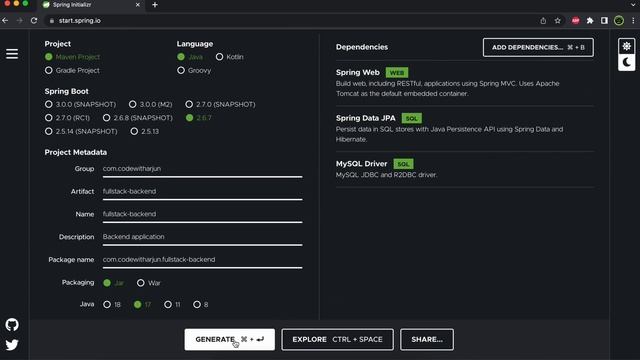Click the Dependencies heading
Viewport: 640px width, 360px height.
pos(362,47)
